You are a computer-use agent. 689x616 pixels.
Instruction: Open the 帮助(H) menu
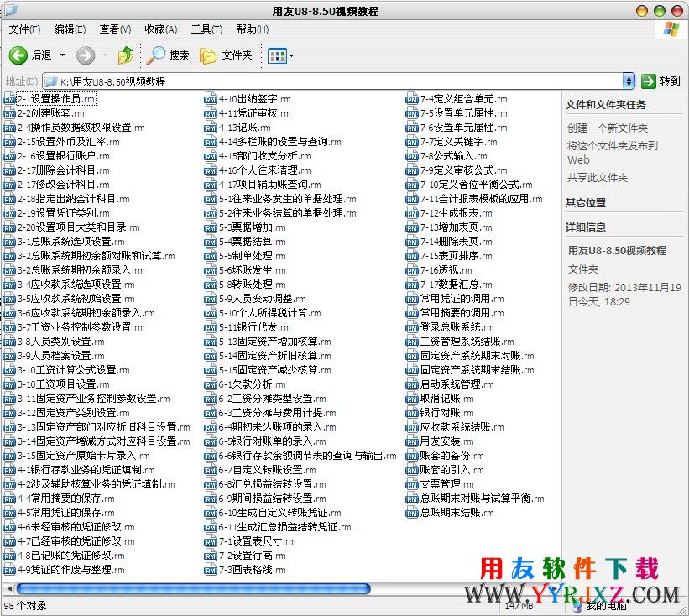253,29
